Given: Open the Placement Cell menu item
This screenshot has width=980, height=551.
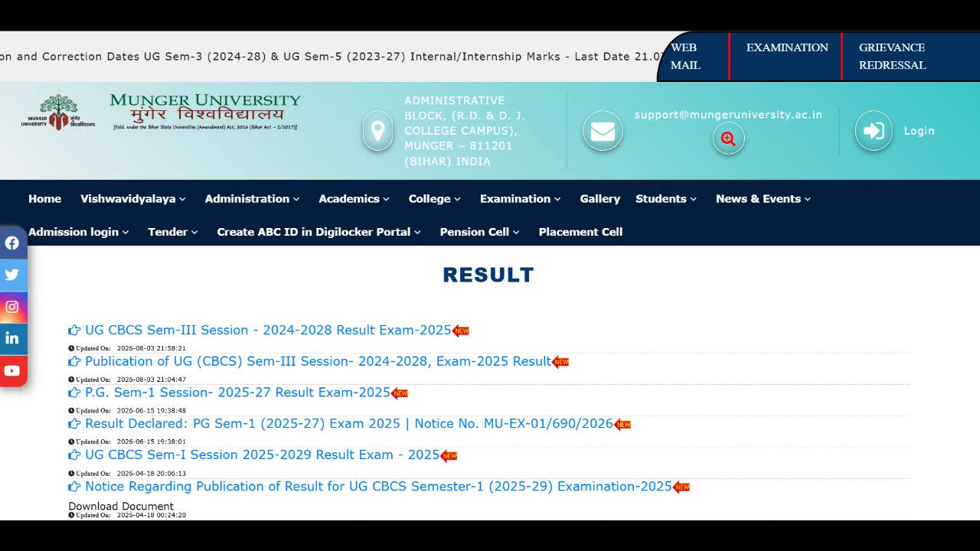Looking at the screenshot, I should point(580,232).
